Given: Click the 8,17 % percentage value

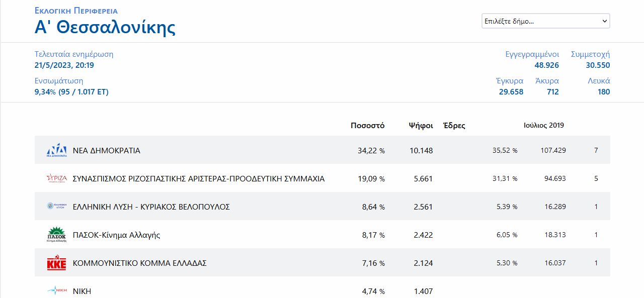Looking at the screenshot, I should (373, 235).
